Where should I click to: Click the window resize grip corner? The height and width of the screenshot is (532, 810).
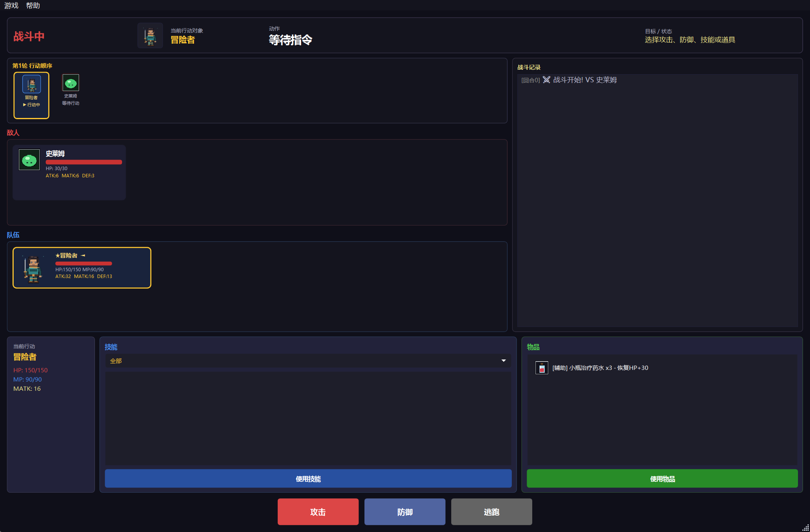[x=806, y=528]
